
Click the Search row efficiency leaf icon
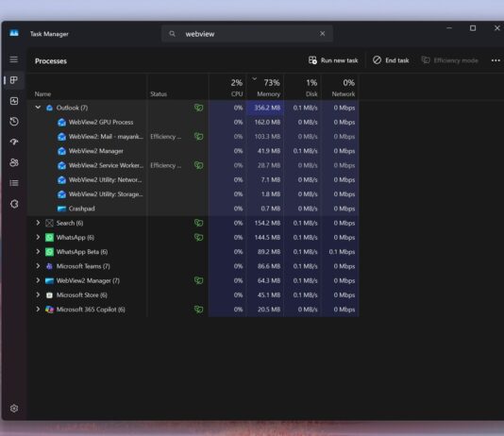pos(198,223)
